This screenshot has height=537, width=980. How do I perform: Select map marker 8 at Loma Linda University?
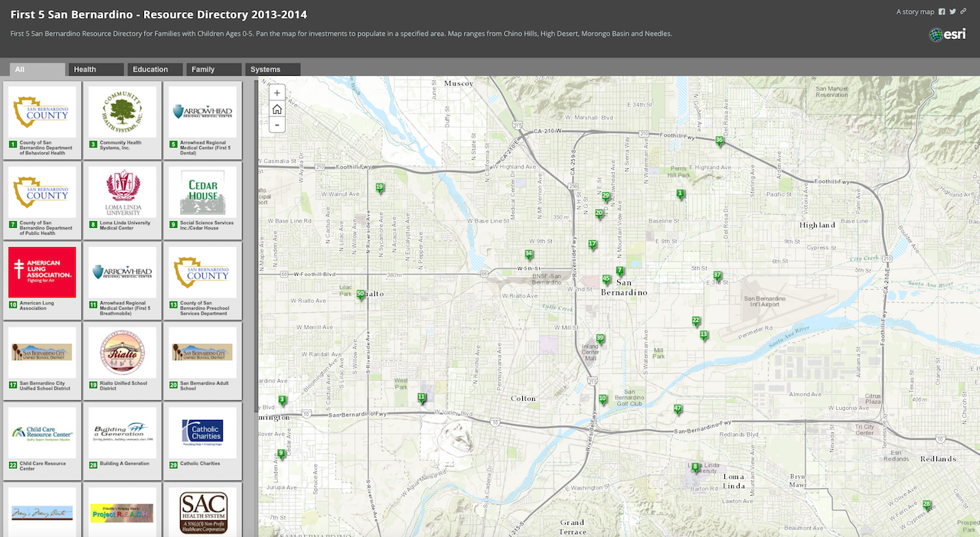click(695, 467)
